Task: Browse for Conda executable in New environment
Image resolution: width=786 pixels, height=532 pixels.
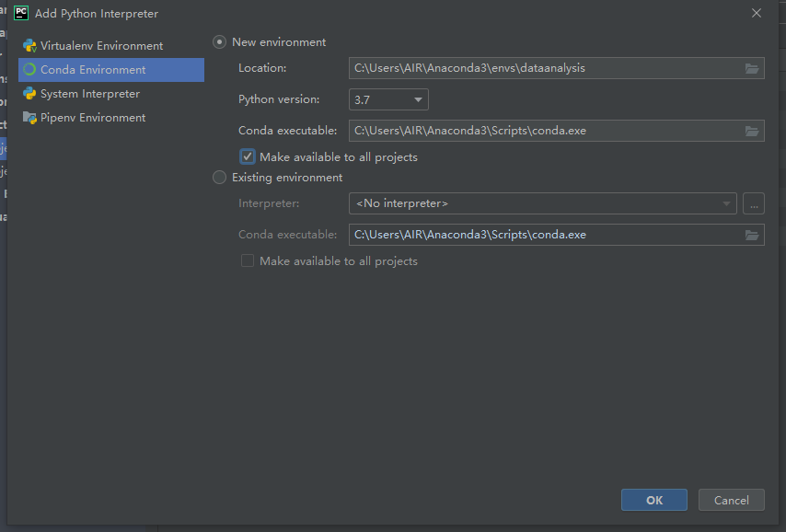Action: point(752,131)
